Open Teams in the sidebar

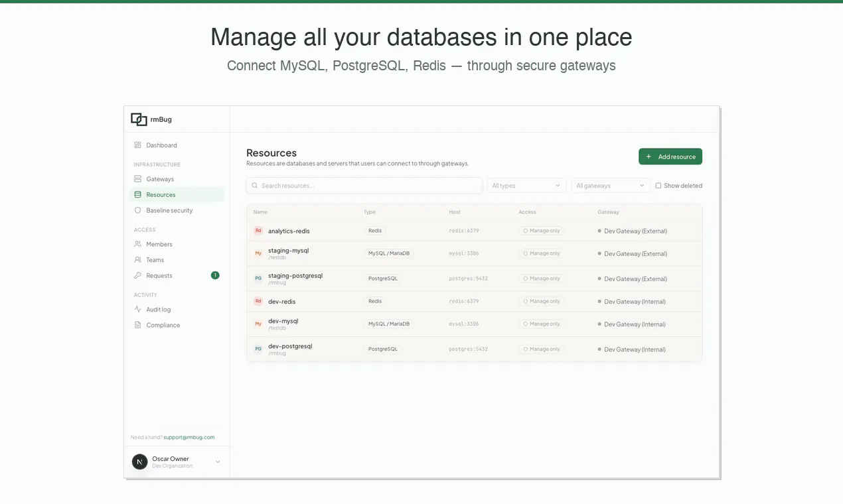[177, 260]
